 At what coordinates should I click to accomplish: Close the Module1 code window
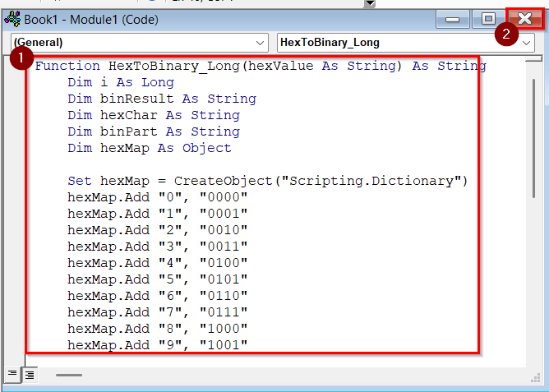click(525, 19)
